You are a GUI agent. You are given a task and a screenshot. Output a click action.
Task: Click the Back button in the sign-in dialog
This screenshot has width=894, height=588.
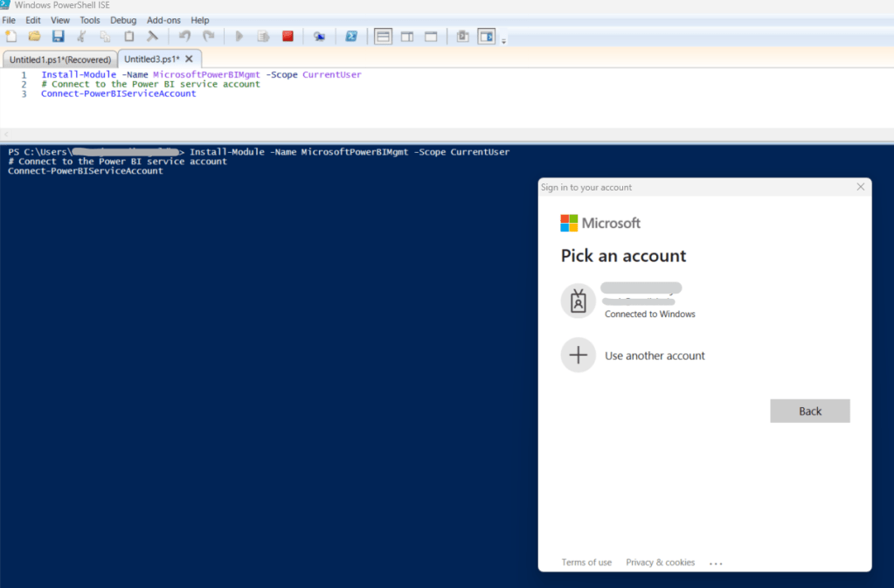[x=809, y=411]
